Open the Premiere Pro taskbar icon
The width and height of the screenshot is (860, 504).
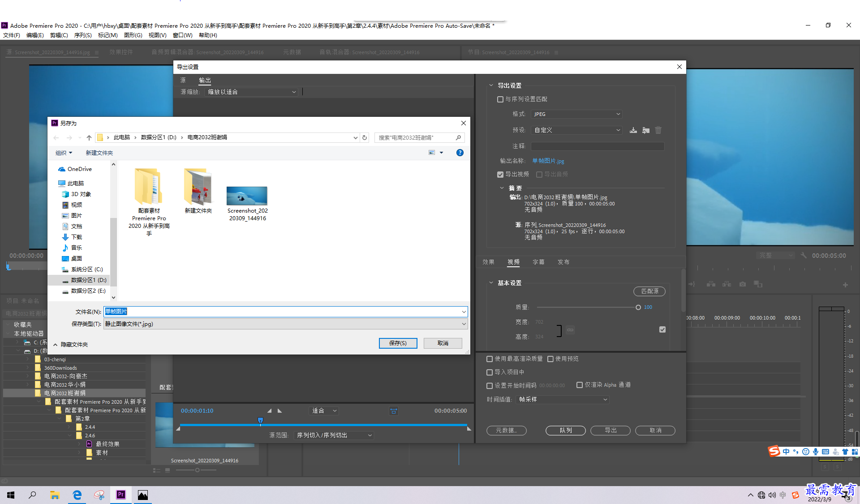click(x=120, y=495)
